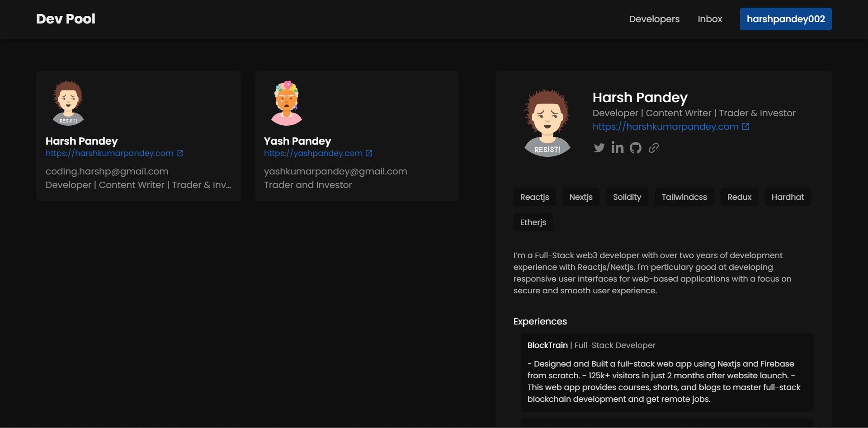The image size is (868, 428).
Task: Open the harshpandey002 account button
Action: (x=786, y=19)
